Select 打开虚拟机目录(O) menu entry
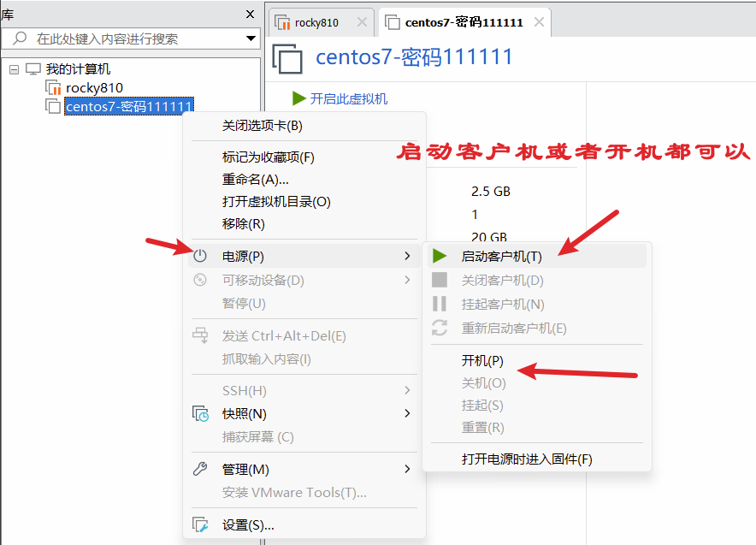The height and width of the screenshot is (545, 756). [276, 202]
